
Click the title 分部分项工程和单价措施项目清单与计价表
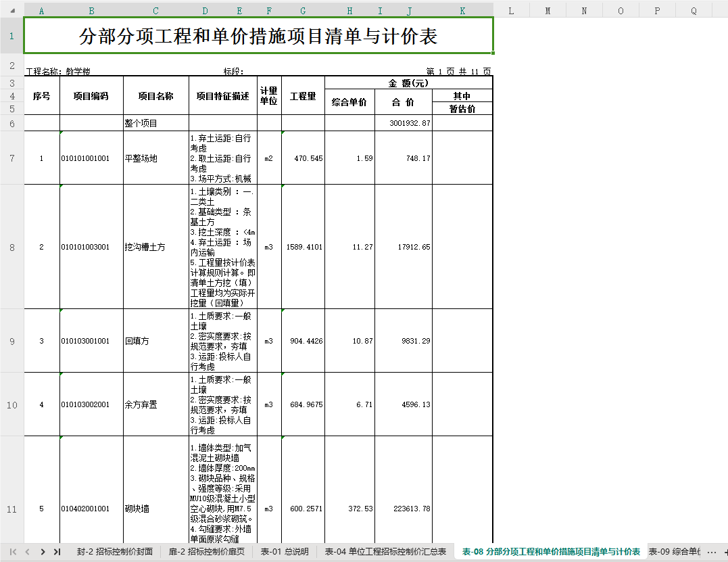[258, 36]
